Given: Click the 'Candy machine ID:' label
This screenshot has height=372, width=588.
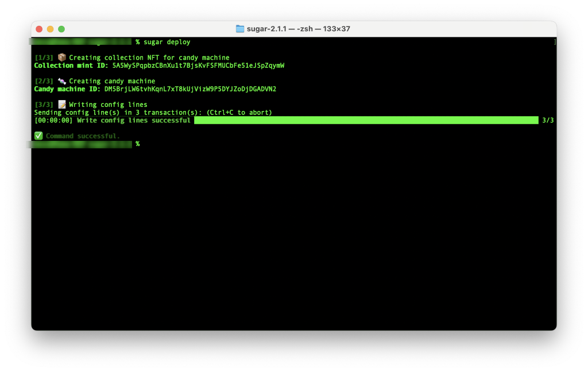Looking at the screenshot, I should point(67,89).
